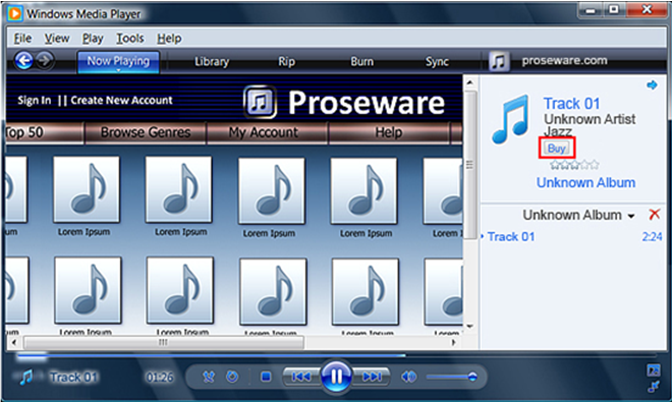Screen dimensions: 672x402
Task: Mute the sound with the speaker icon
Action: [408, 377]
